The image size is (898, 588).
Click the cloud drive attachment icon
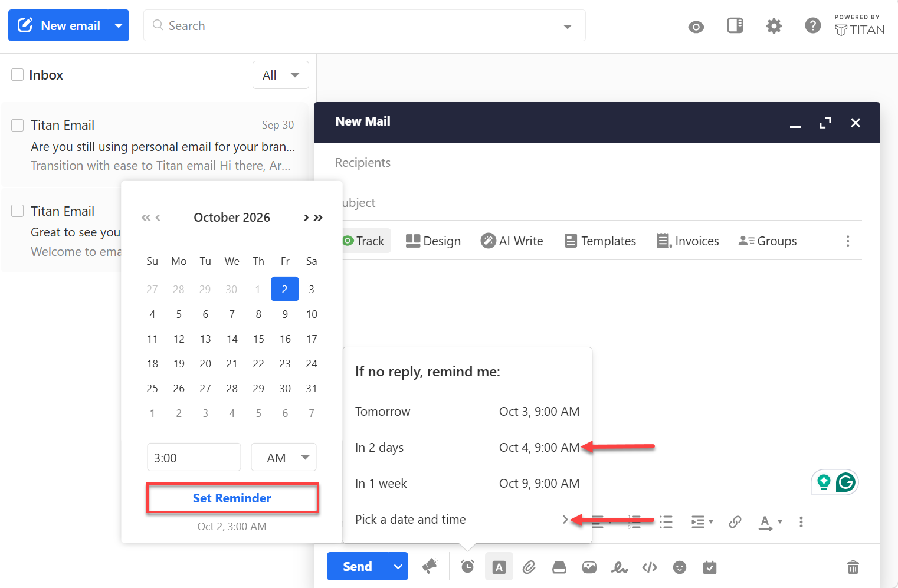click(x=559, y=567)
